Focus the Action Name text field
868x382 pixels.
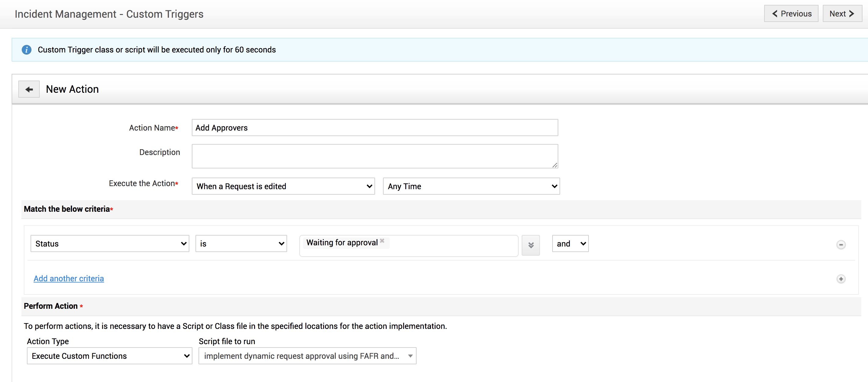point(374,128)
